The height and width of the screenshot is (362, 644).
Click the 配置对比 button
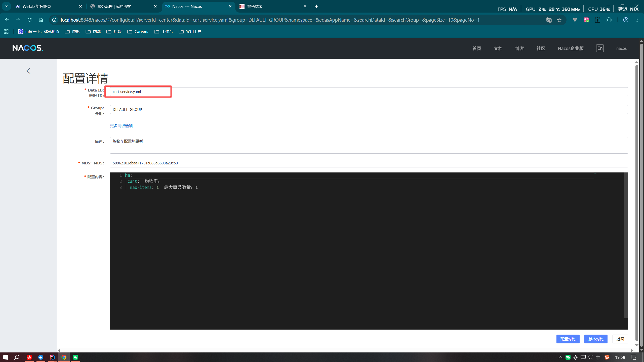(x=568, y=339)
